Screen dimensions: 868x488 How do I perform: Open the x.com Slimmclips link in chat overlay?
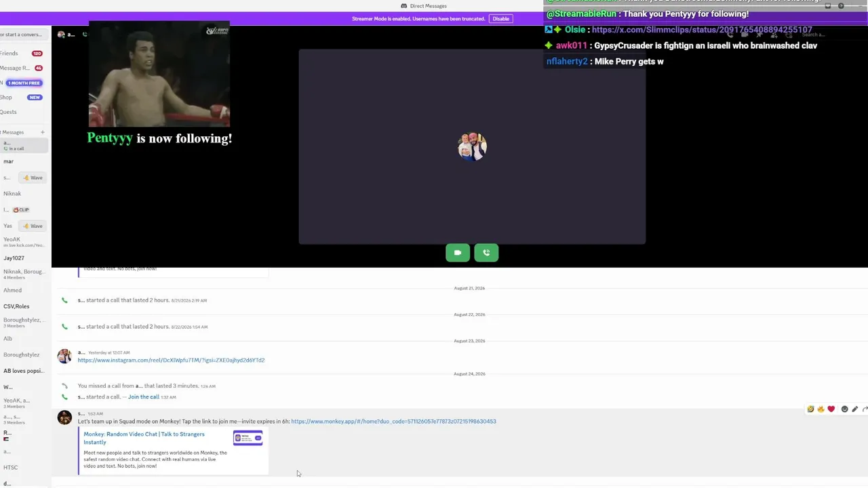(x=702, y=30)
